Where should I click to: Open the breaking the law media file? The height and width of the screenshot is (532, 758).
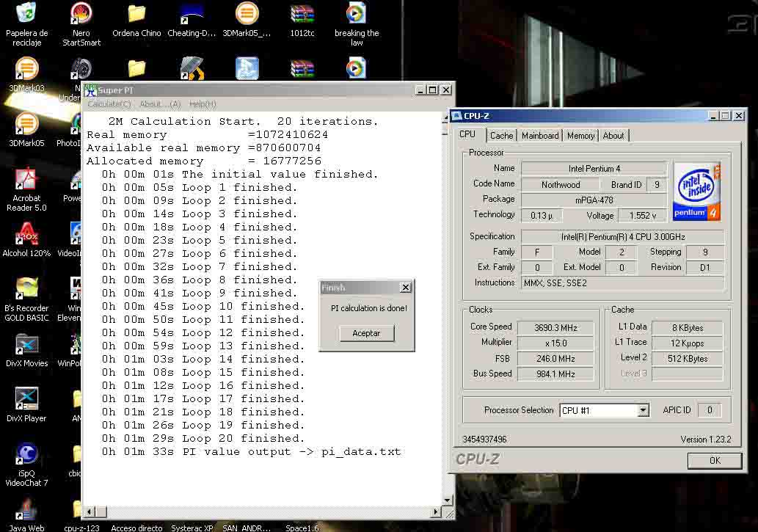356,15
